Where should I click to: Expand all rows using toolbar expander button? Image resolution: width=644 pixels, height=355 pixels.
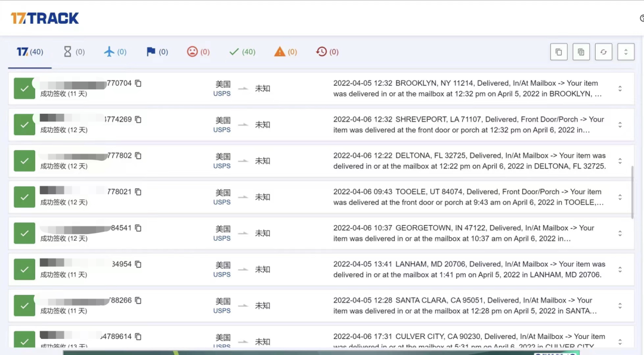pyautogui.click(x=626, y=52)
